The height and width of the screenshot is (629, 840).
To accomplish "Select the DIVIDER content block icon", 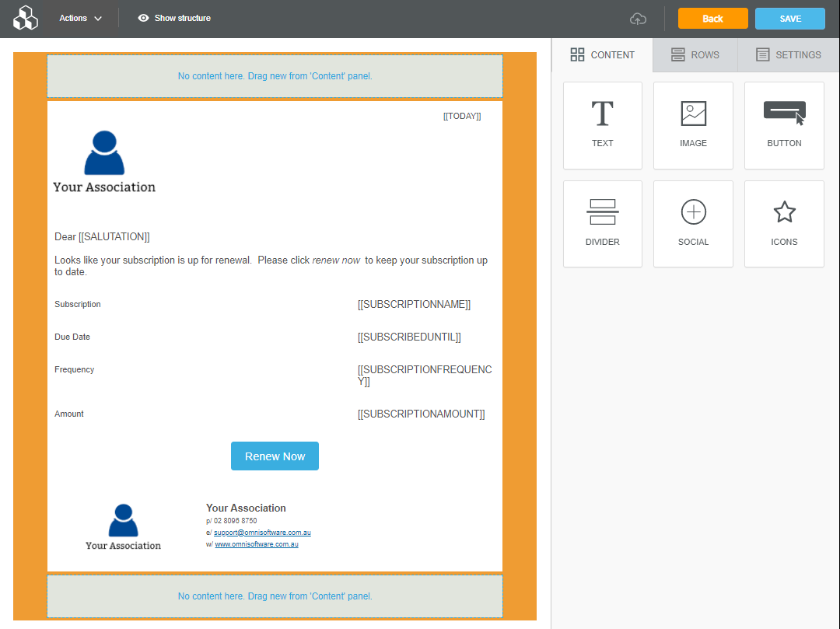I will coord(602,223).
